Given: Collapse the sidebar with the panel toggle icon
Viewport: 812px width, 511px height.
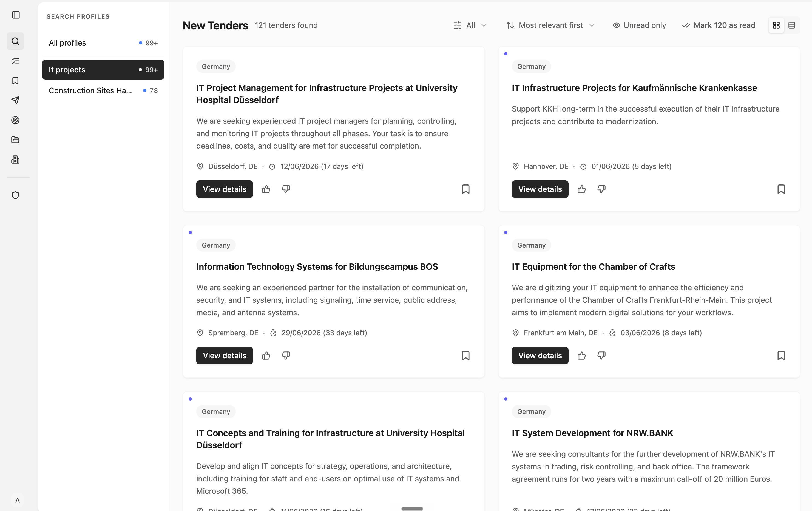Looking at the screenshot, I should click(x=16, y=15).
